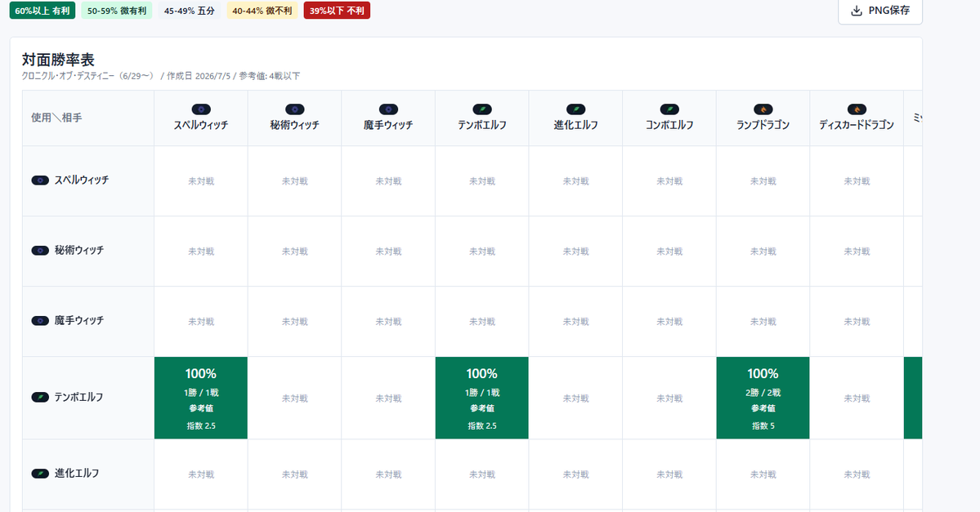Click 未対戦 cell for 秘術ウィッチ vs テンポエルフ
980x512 pixels.
point(482,252)
